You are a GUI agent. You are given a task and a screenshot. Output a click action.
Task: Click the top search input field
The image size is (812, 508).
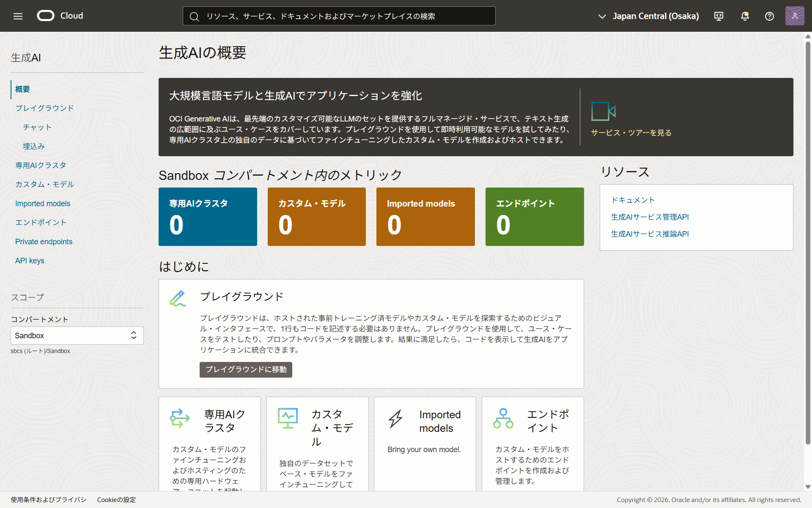click(338, 16)
